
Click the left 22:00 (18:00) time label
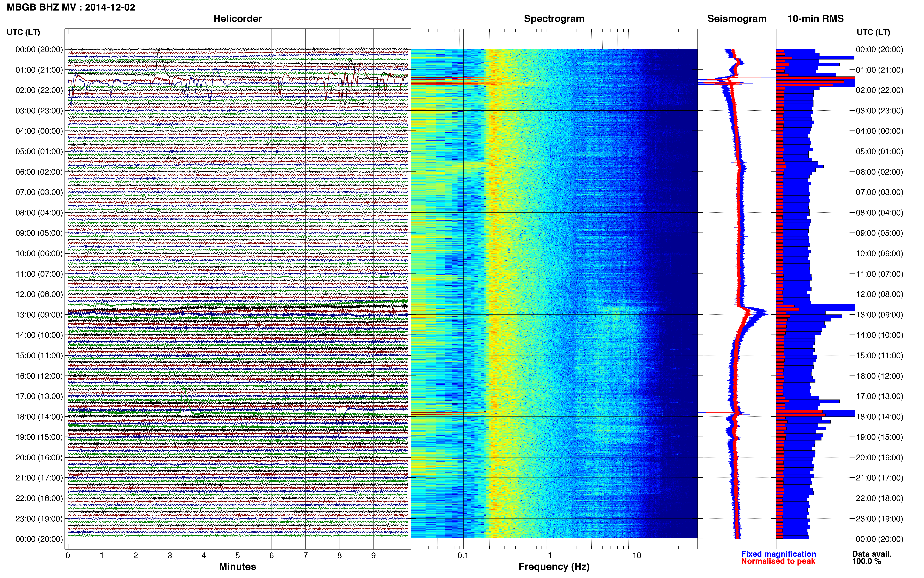click(x=39, y=498)
